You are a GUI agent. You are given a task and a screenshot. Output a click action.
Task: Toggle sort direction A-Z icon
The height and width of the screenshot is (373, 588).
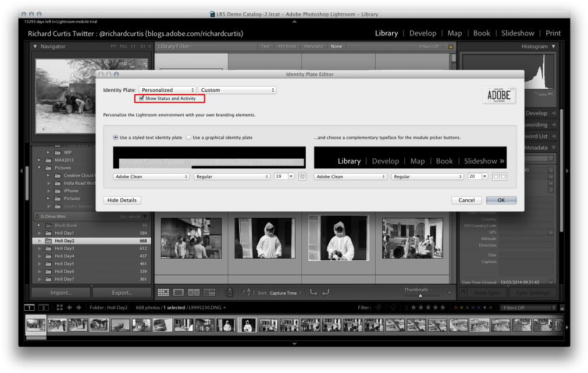click(x=248, y=293)
